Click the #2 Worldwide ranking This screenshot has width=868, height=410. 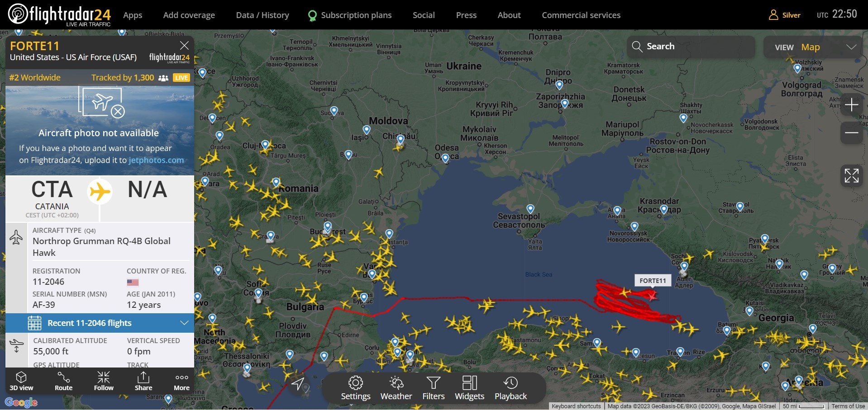35,77
